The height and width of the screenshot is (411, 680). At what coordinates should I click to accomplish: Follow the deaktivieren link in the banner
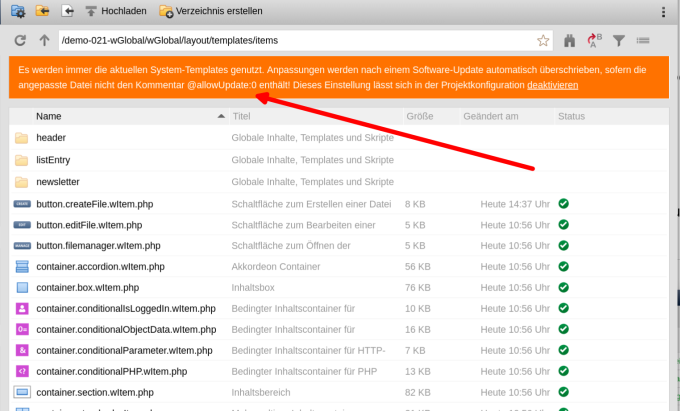point(552,86)
